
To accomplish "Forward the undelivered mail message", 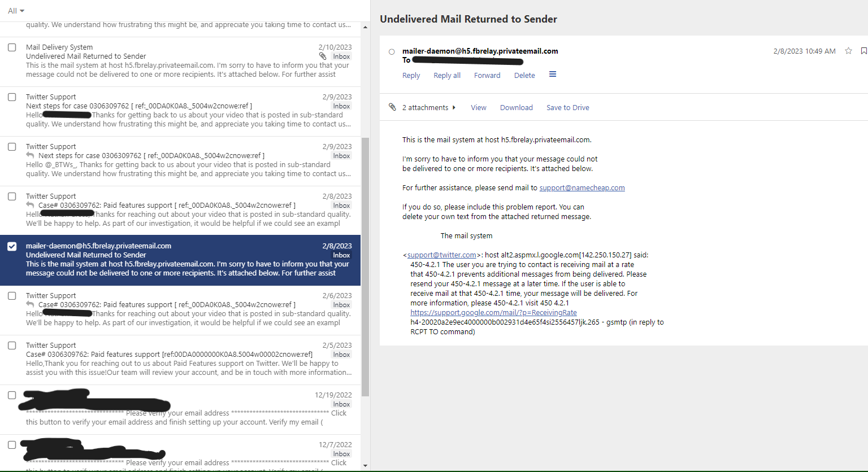I will 487,75.
